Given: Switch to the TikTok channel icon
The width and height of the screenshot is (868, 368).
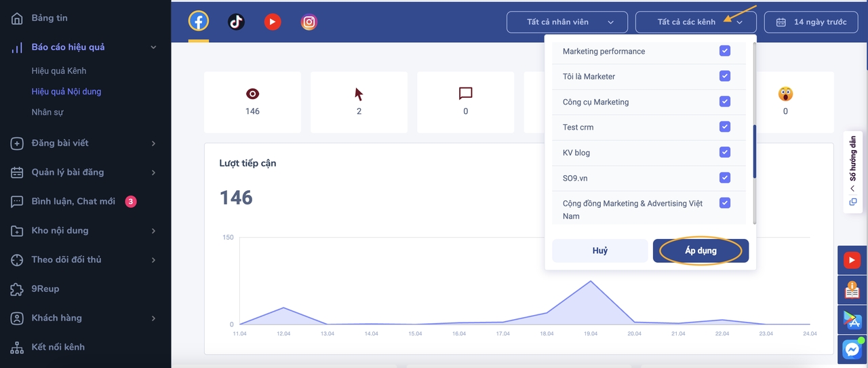Looking at the screenshot, I should click(x=236, y=22).
